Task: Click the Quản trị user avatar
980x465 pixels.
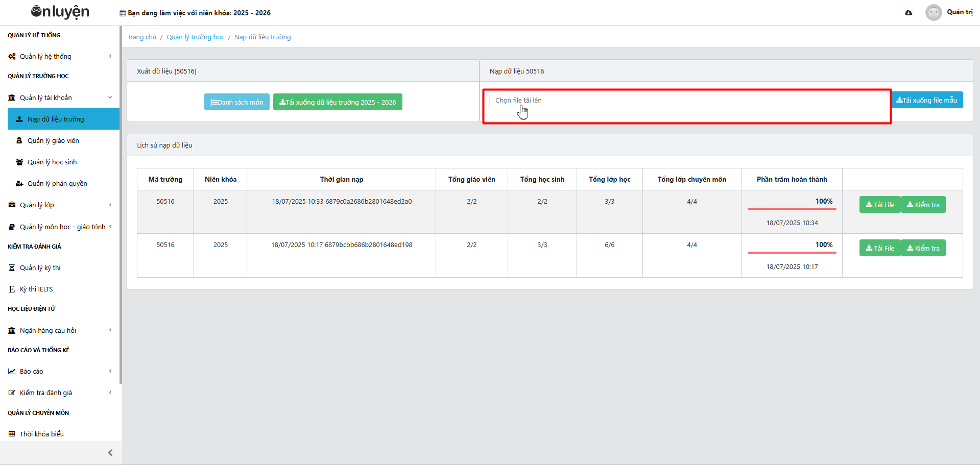Action: click(x=933, y=12)
